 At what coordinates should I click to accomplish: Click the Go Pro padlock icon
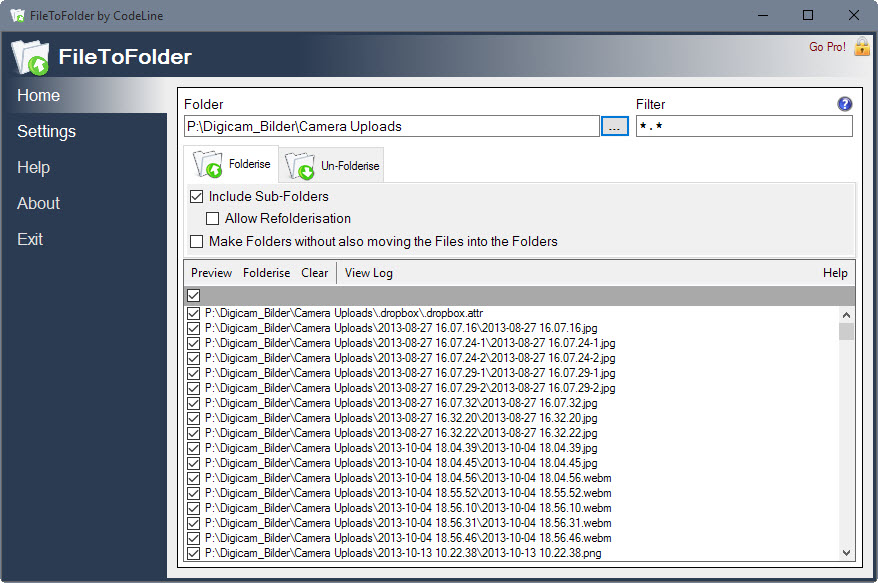(x=862, y=46)
